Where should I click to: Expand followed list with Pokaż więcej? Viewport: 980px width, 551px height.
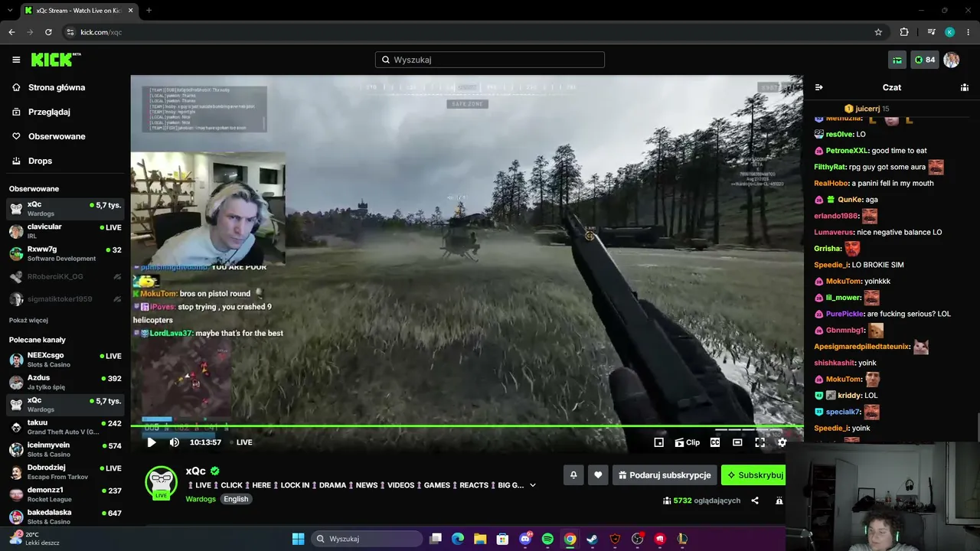pos(28,320)
